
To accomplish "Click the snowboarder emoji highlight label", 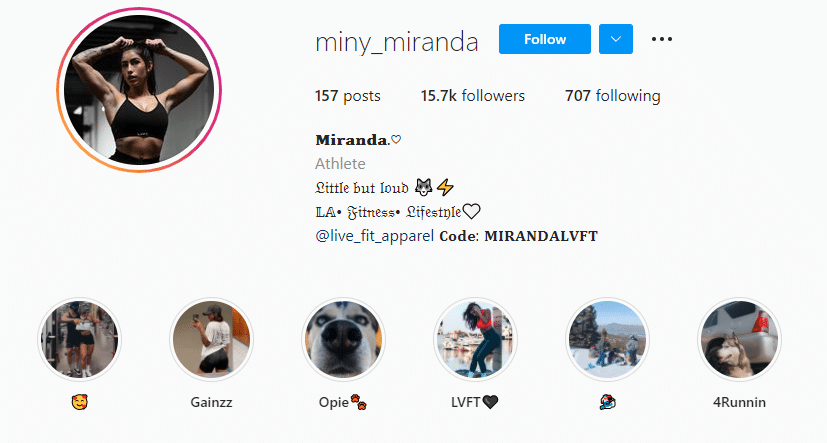I will click(608, 402).
